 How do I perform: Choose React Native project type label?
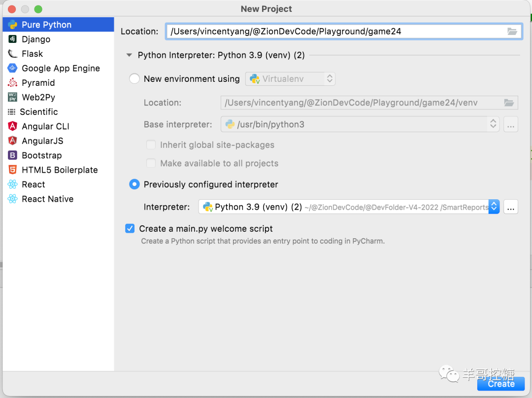tap(47, 199)
